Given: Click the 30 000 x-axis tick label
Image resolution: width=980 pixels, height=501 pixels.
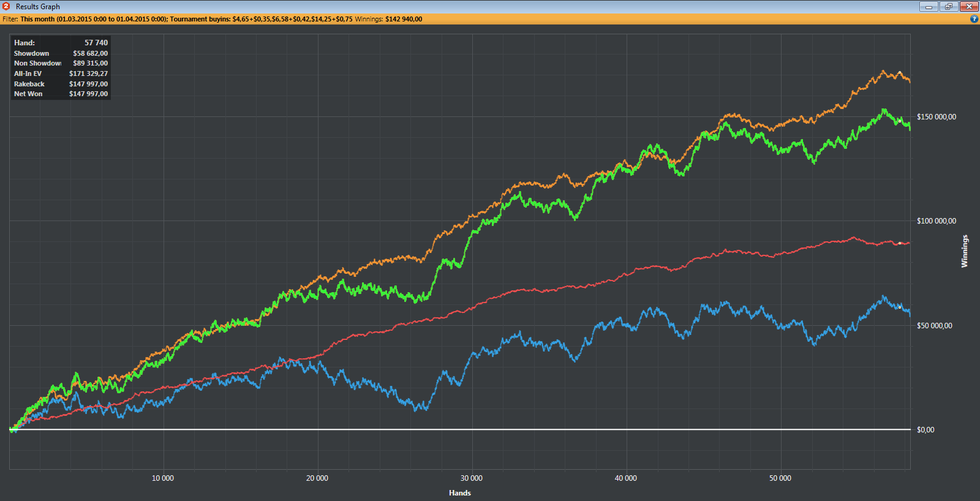Looking at the screenshot, I should pyautogui.click(x=471, y=478).
